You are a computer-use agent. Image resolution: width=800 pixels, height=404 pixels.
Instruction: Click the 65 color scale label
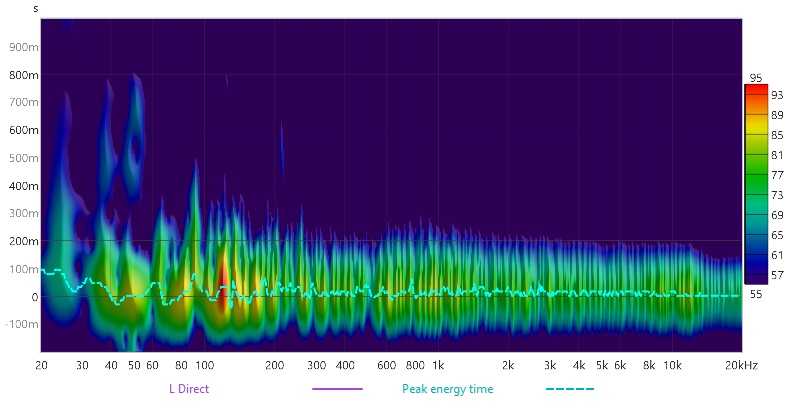click(x=777, y=235)
